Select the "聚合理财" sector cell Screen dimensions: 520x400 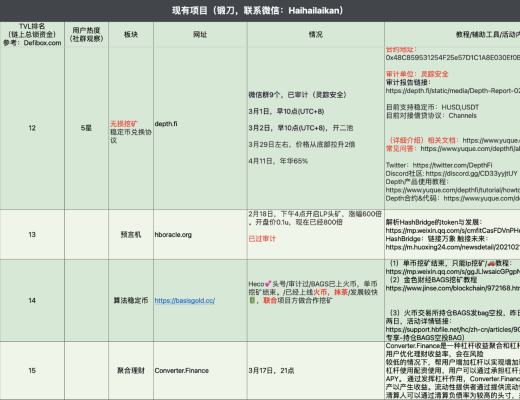pos(131,371)
